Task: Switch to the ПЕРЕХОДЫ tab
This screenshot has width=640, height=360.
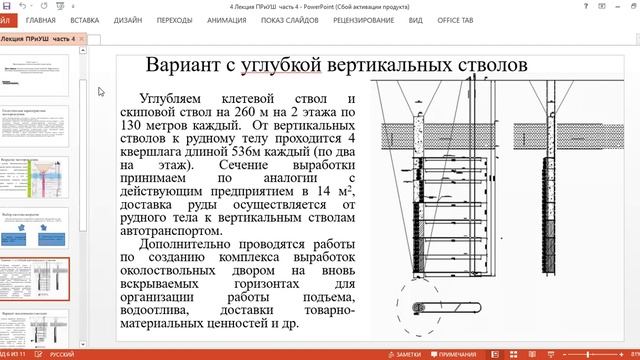Action: [174, 20]
